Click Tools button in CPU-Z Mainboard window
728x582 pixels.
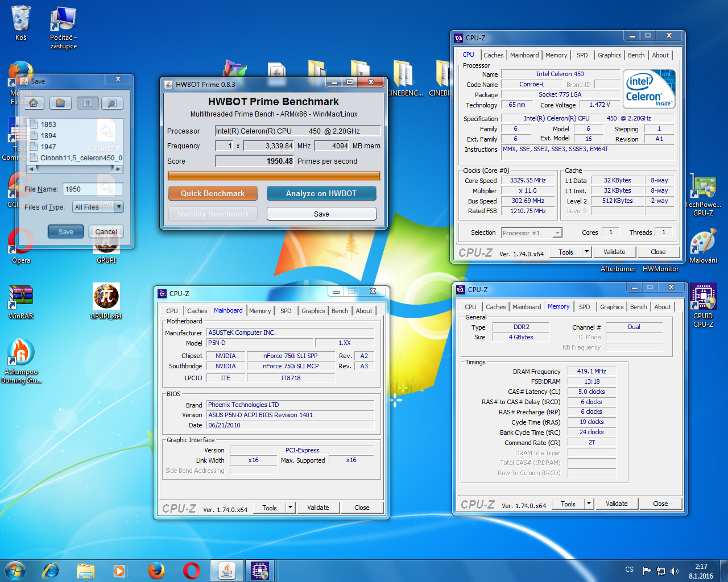point(270,508)
